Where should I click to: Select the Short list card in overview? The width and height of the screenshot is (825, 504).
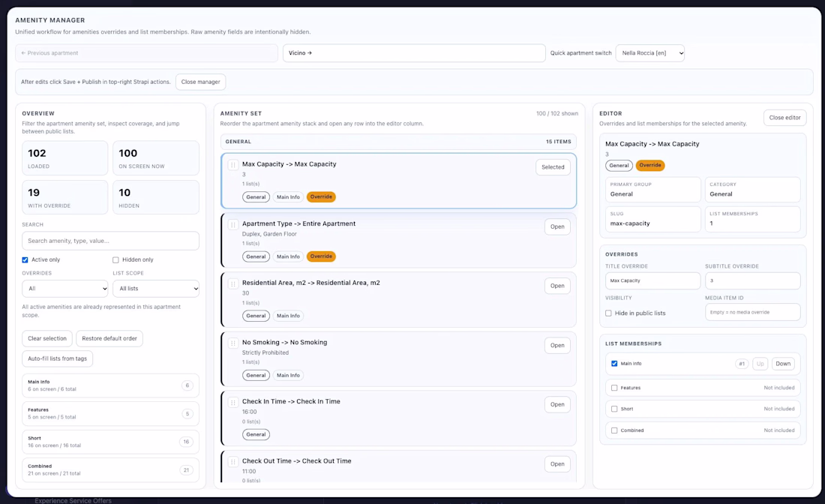click(x=110, y=442)
